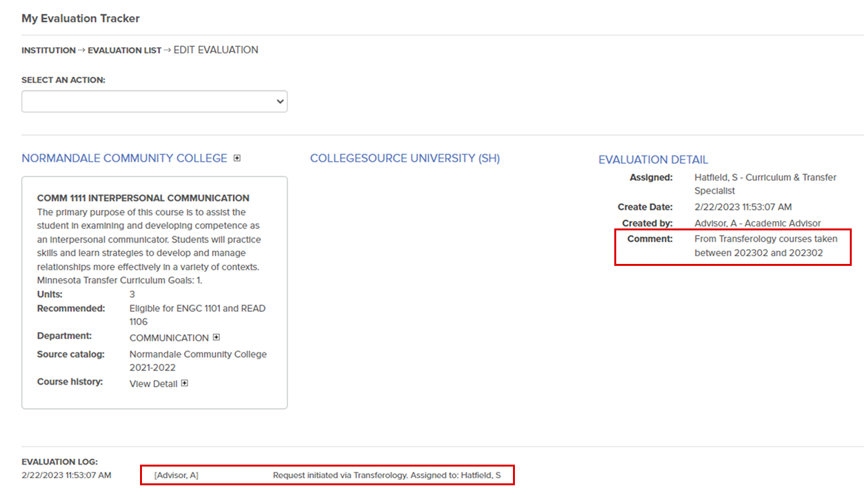Image resolution: width=864 pixels, height=504 pixels.
Task: Click Hatfield, S in the Assigned field
Action: tap(717, 177)
